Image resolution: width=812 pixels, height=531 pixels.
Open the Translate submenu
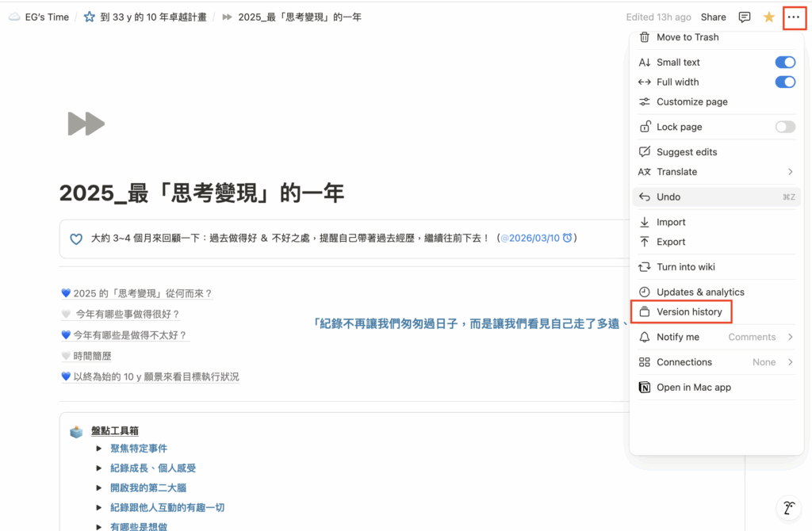tap(715, 172)
